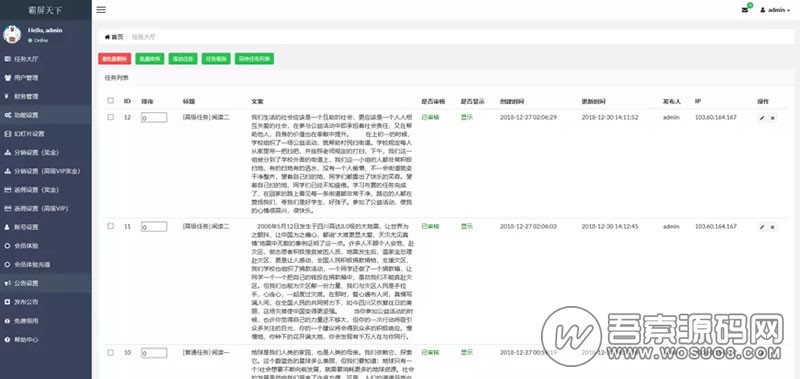This screenshot has width=800, height=379.
Task: Open the mail notification envelope icon
Action: [x=745, y=10]
